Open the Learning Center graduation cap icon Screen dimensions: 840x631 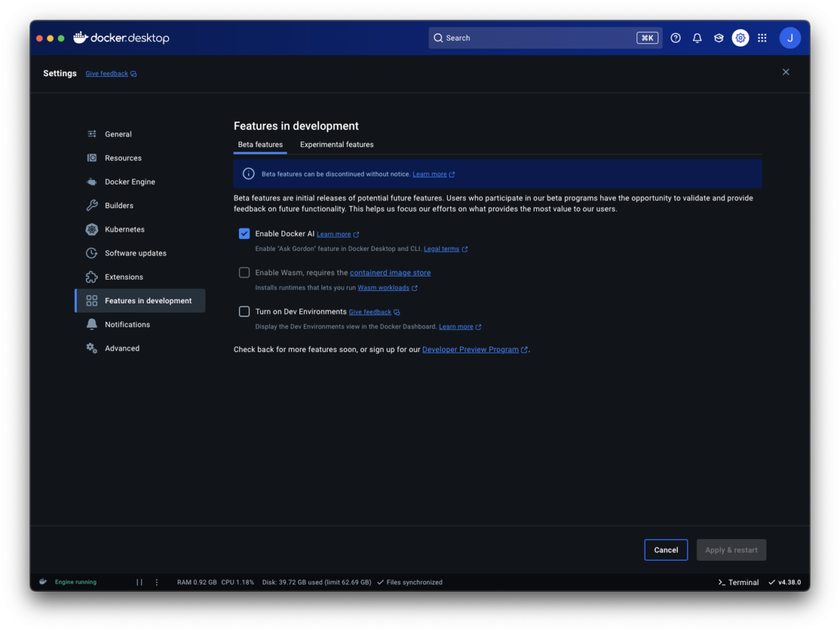[x=719, y=37]
